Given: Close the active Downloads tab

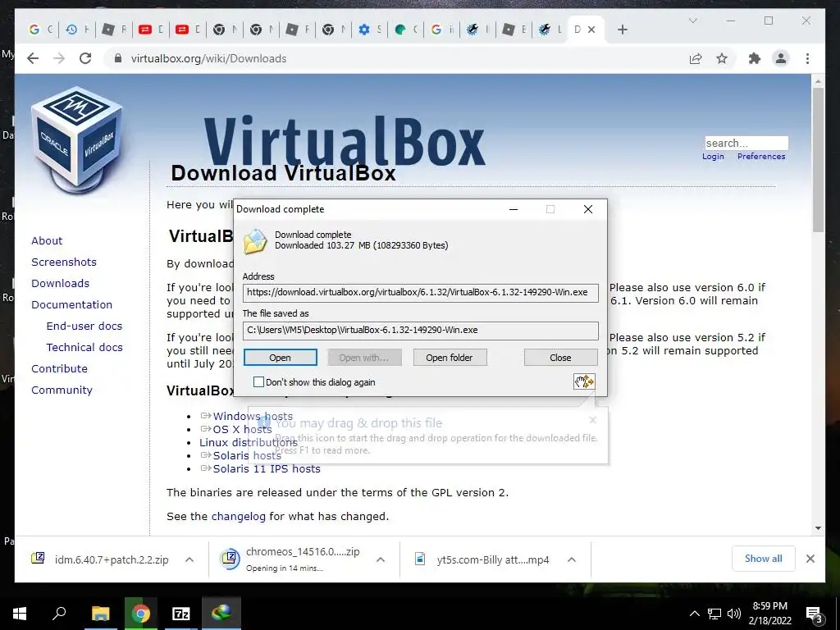Looking at the screenshot, I should click(x=591, y=30).
